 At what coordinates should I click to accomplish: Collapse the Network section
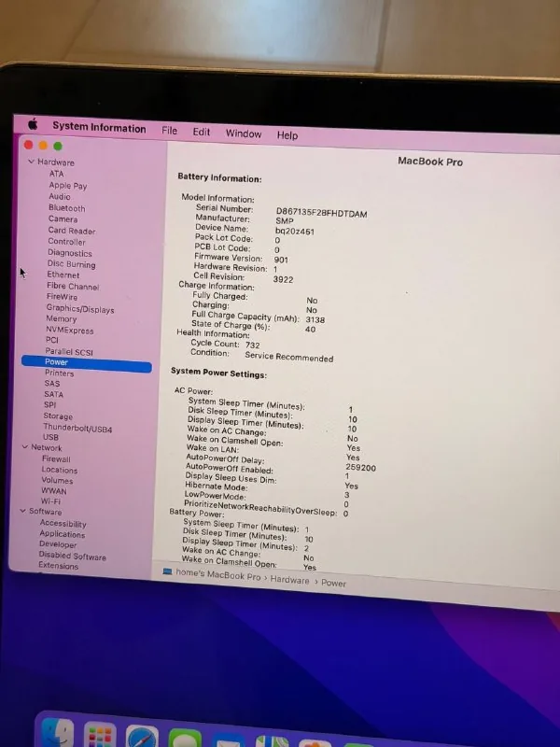click(25, 447)
